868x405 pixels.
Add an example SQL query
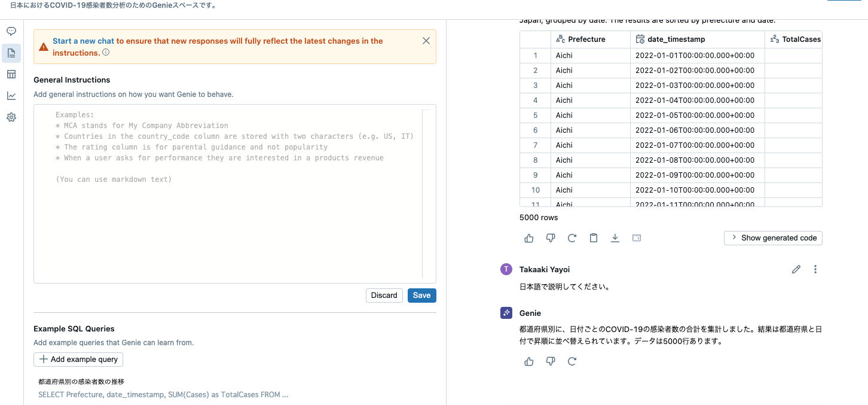(78, 359)
